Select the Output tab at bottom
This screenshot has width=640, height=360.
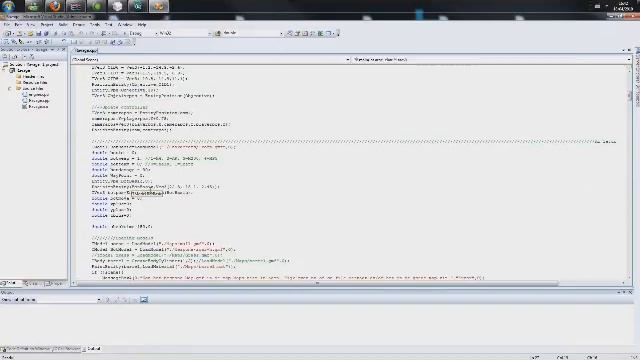click(x=91, y=349)
